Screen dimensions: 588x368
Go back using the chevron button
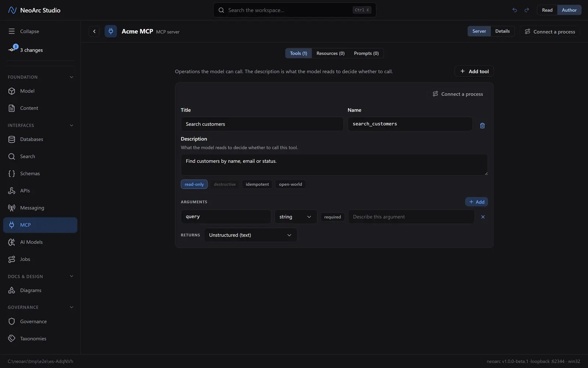pyautogui.click(x=94, y=31)
